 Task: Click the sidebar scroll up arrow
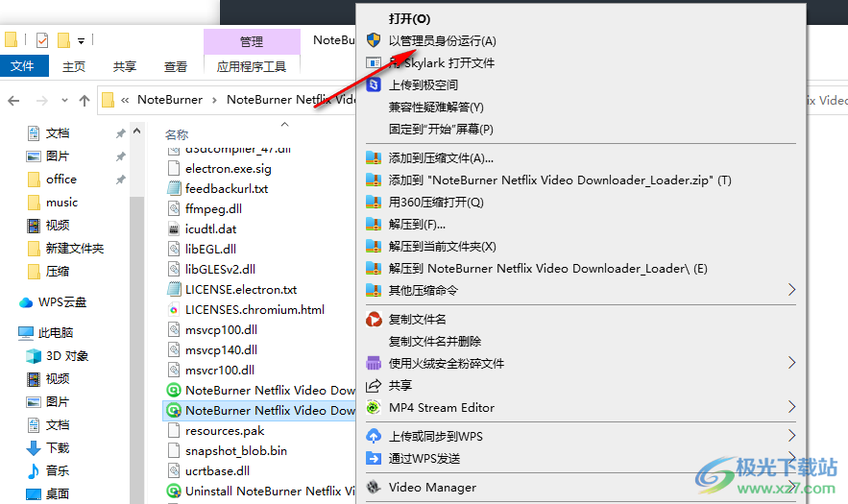[136, 131]
